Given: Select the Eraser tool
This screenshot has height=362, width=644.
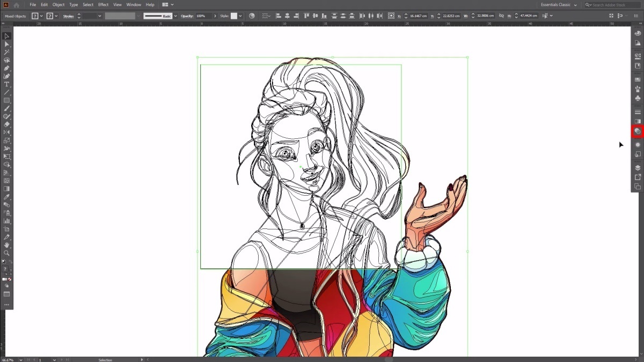Looking at the screenshot, I should coord(7,124).
